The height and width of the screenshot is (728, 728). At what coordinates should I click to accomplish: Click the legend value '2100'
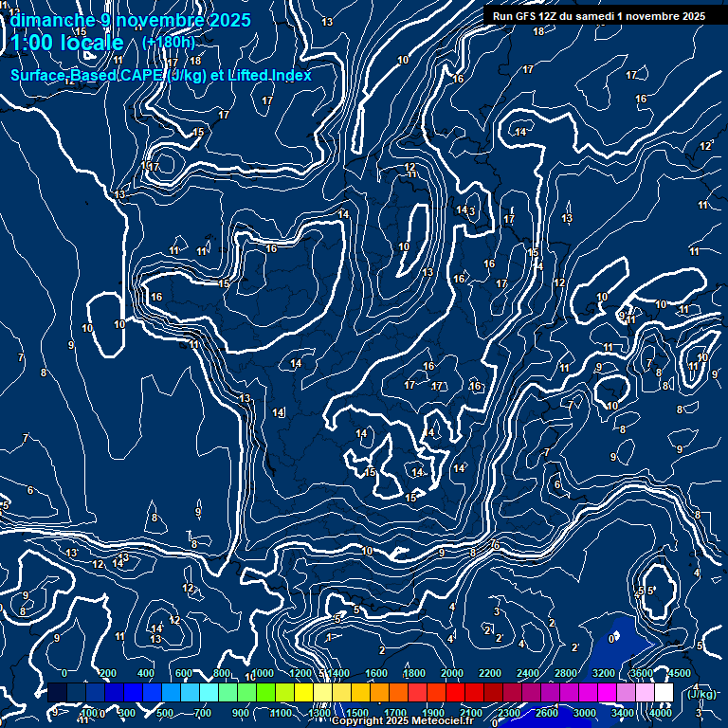471,713
